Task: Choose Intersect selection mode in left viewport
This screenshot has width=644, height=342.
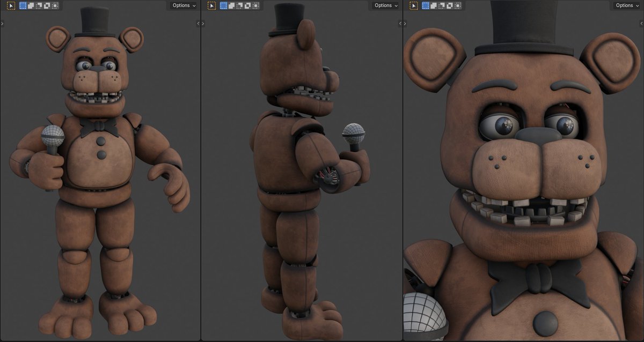Action: pos(55,5)
